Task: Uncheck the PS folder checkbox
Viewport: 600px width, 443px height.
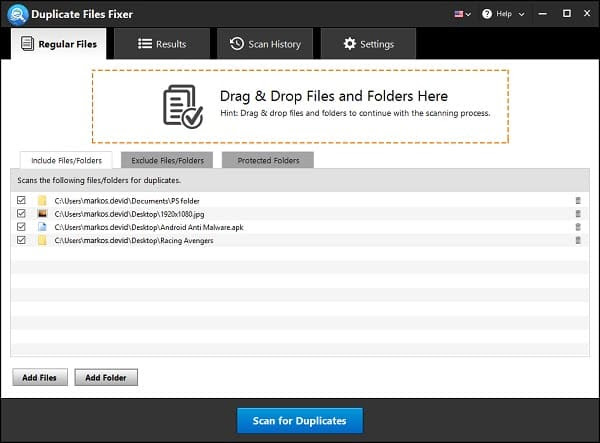Action: (x=21, y=200)
